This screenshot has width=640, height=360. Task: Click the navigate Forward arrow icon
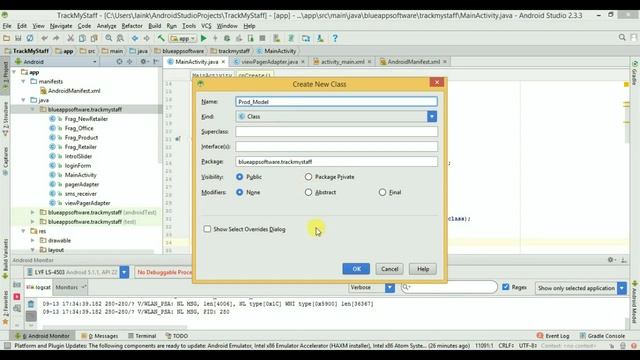point(146,38)
